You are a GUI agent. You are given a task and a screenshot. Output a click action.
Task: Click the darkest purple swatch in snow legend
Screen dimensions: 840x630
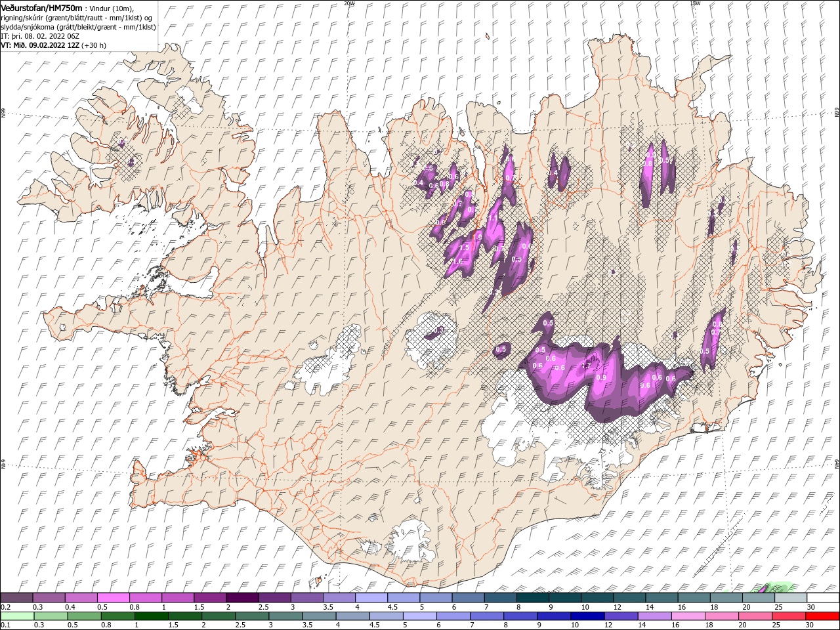pos(242,598)
